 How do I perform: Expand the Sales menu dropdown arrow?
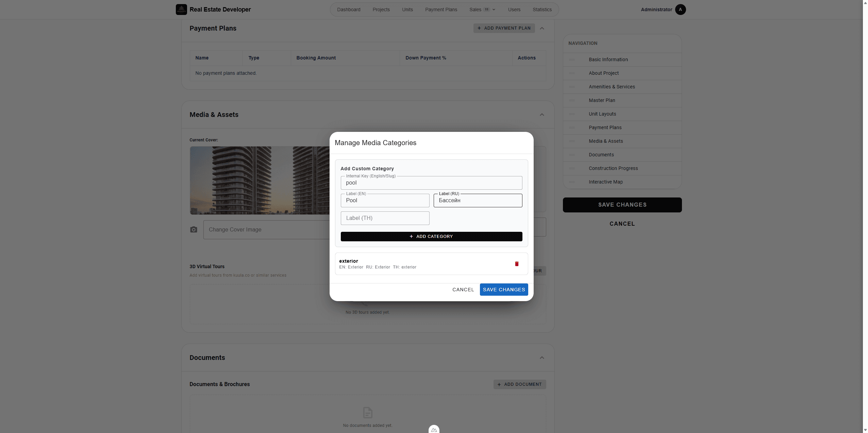pos(494,10)
